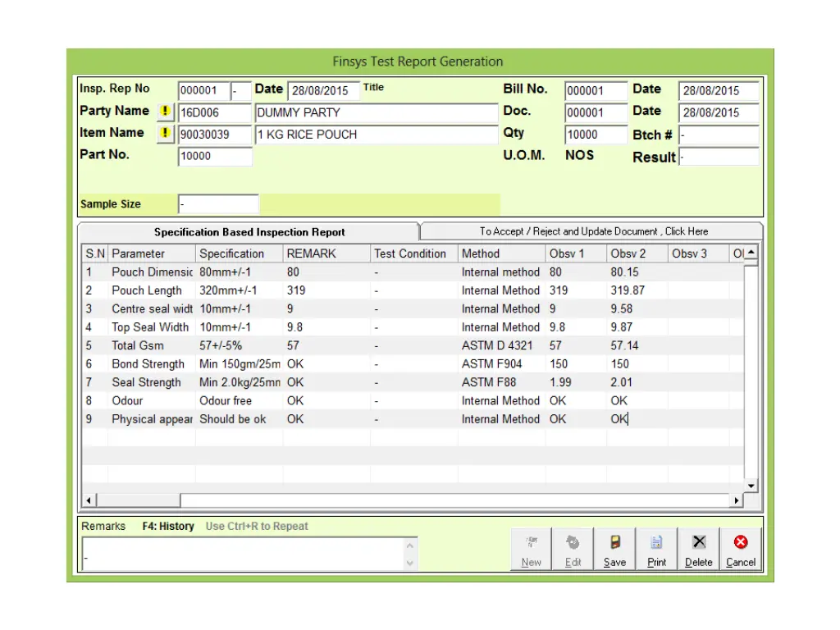Click the REMARK column header
Viewport: 840px width, 630px height.
tap(326, 253)
